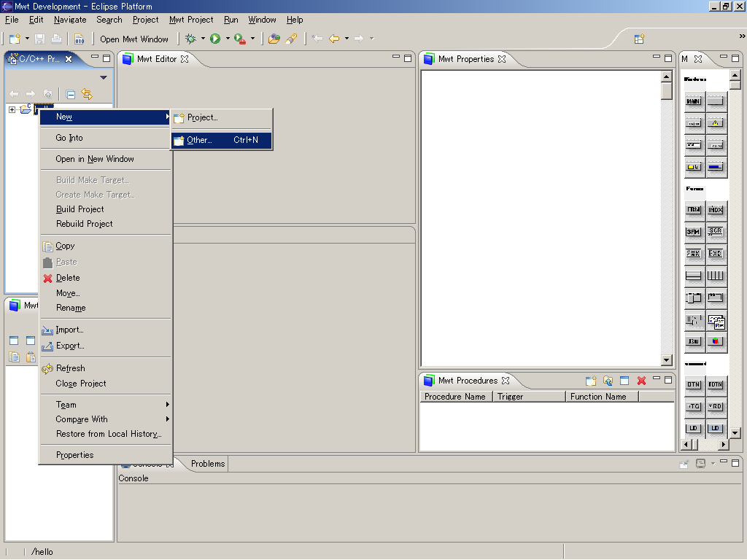Image resolution: width=747 pixels, height=560 pixels.
Task: Click the Open Perspective icon
Action: point(639,39)
